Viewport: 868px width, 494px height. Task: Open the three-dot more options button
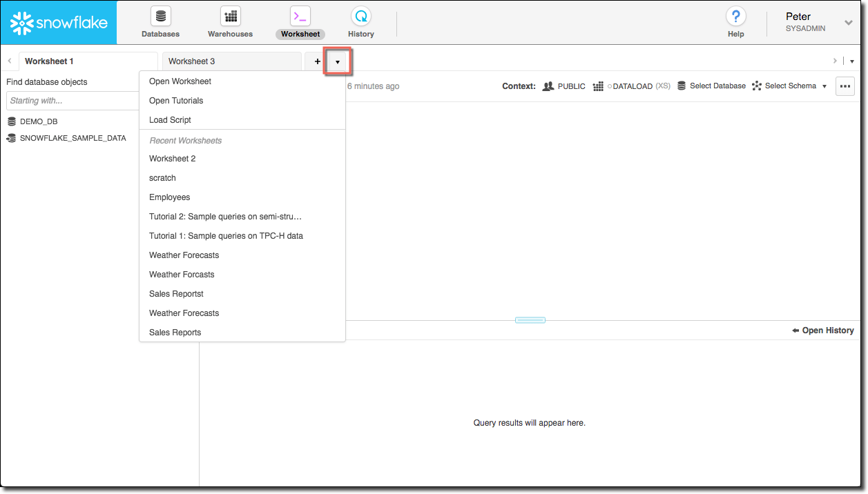coord(845,86)
